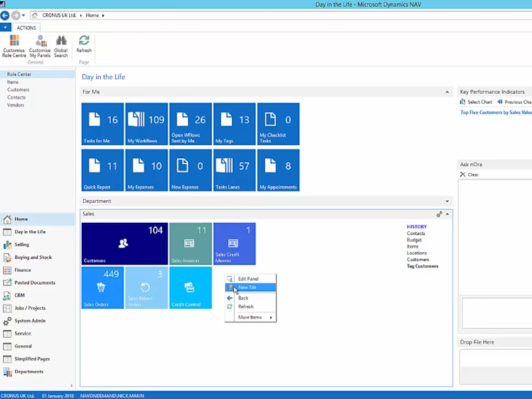The width and height of the screenshot is (532, 399).
Task: Open the Sales Invoices tile
Action: (x=190, y=243)
